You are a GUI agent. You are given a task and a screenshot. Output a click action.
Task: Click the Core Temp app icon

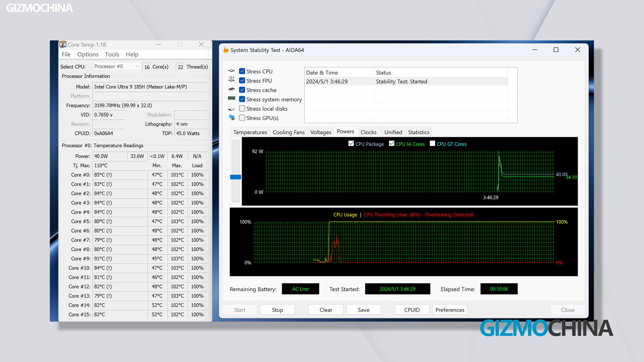[x=63, y=44]
